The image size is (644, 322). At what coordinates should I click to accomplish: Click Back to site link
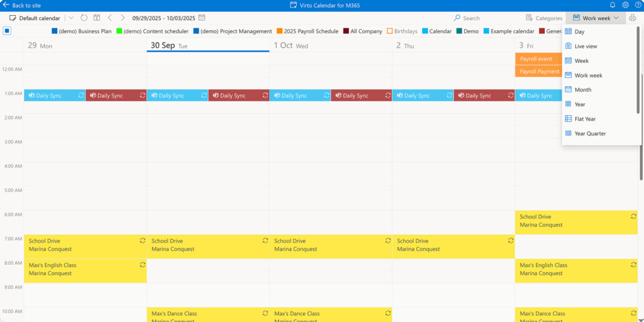22,5
